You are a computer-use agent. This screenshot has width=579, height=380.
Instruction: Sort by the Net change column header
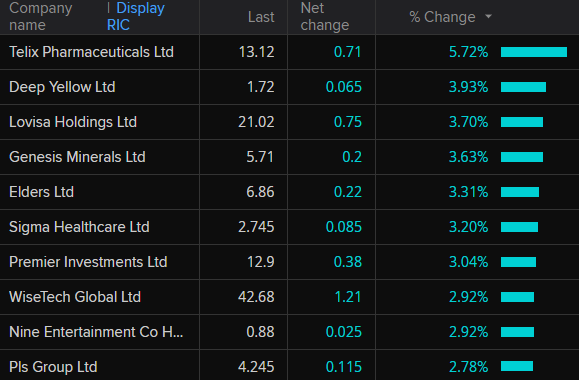coord(325,17)
